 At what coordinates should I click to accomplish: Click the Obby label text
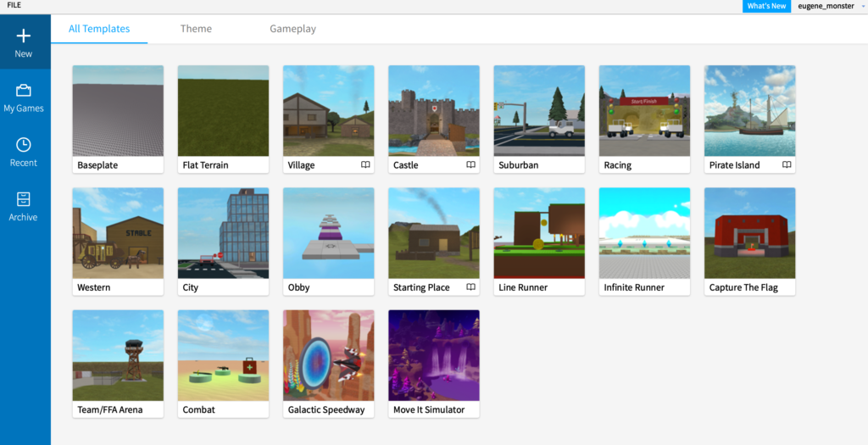click(298, 287)
